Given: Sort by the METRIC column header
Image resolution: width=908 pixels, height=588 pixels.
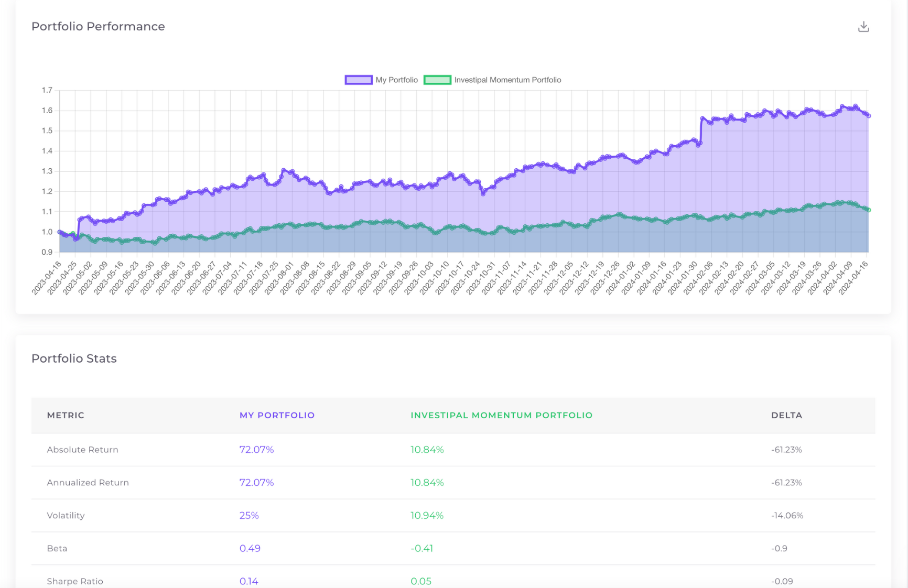Looking at the screenshot, I should (x=66, y=415).
